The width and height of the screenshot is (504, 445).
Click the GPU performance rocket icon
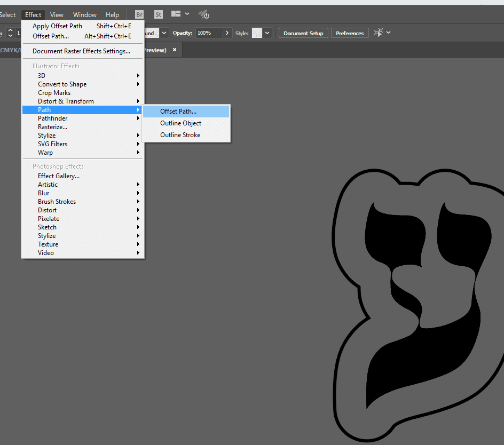click(x=203, y=14)
